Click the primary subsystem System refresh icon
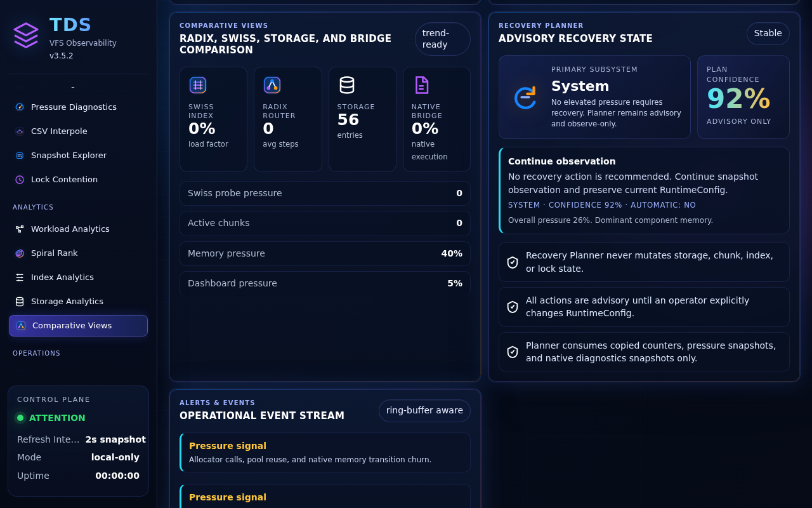The width and height of the screenshot is (812, 508). (525, 97)
